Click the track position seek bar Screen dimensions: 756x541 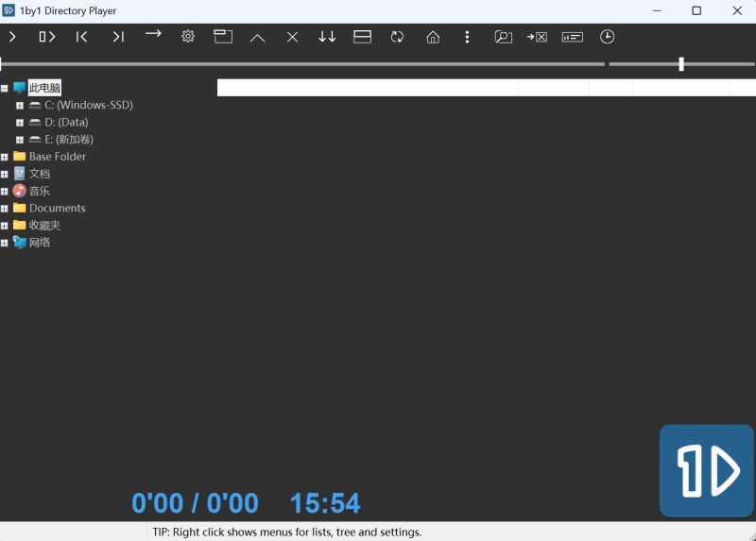302,63
